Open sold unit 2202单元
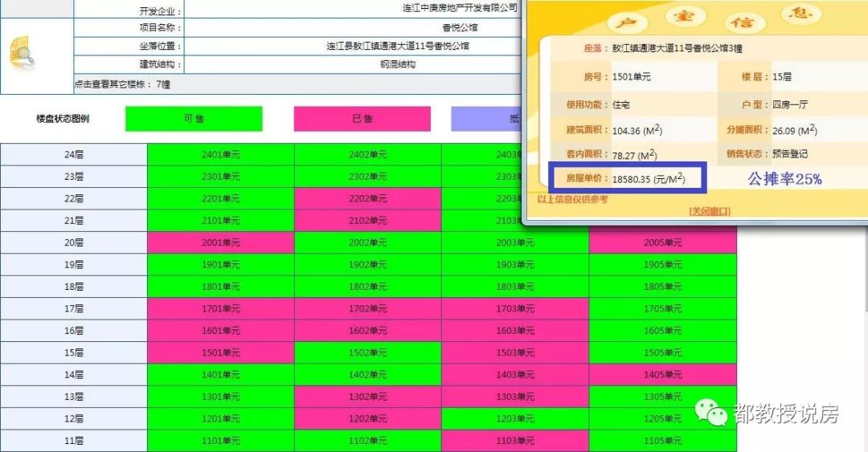868x452 pixels. [367, 198]
